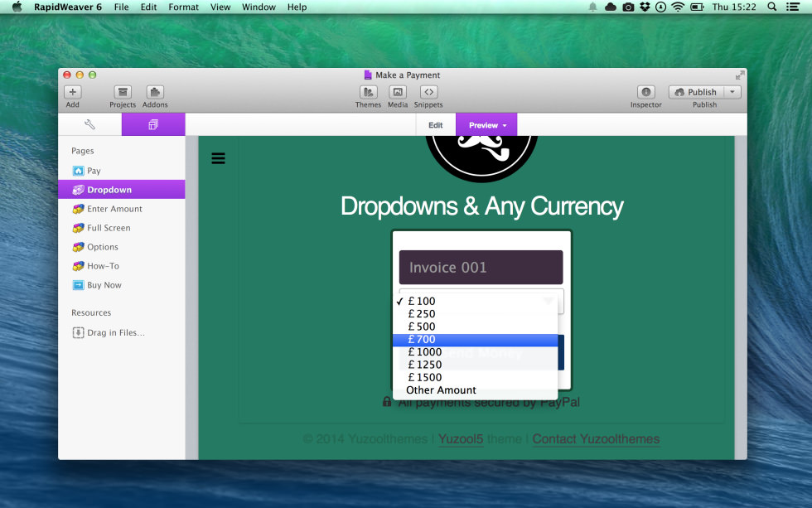Screen dimensions: 812x508
Task: Choose £ 250 from the dropdown list
Action: pyautogui.click(x=476, y=314)
